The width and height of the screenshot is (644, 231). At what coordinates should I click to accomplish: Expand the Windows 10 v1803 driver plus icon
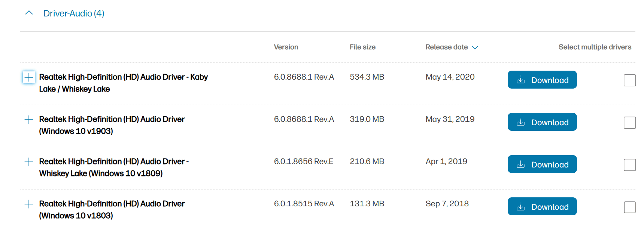tap(29, 204)
